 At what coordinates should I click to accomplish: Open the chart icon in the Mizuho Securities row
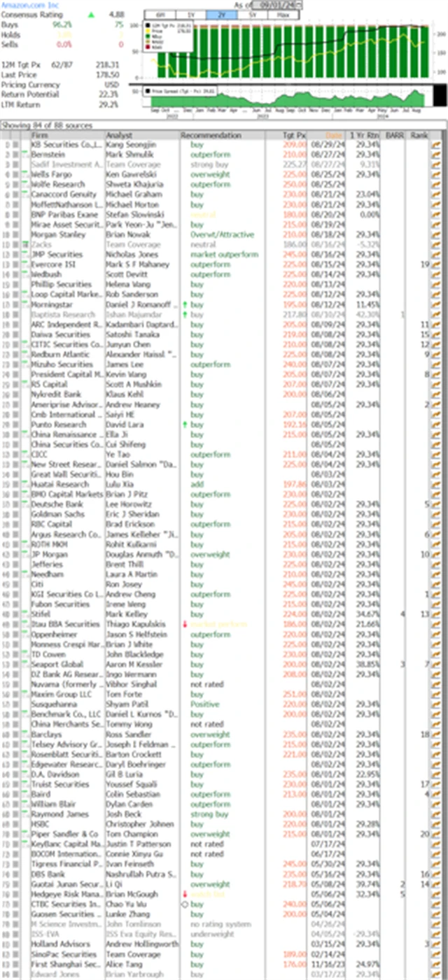click(436, 364)
